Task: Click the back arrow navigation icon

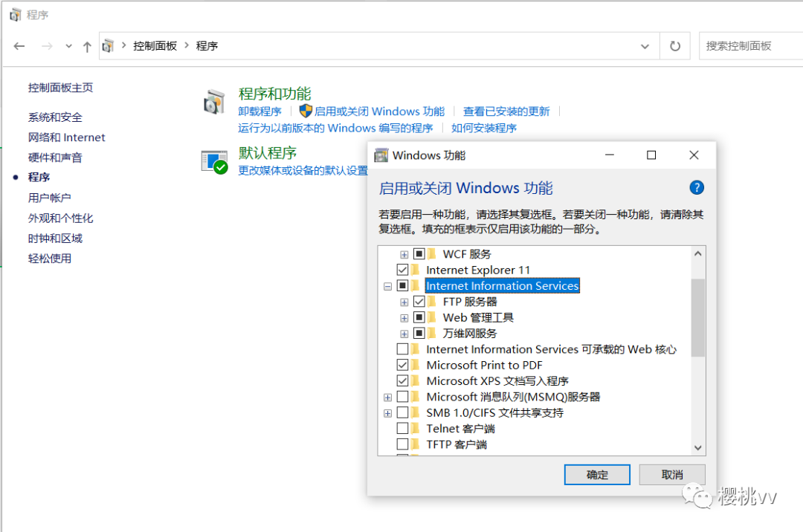Action: 19,46
